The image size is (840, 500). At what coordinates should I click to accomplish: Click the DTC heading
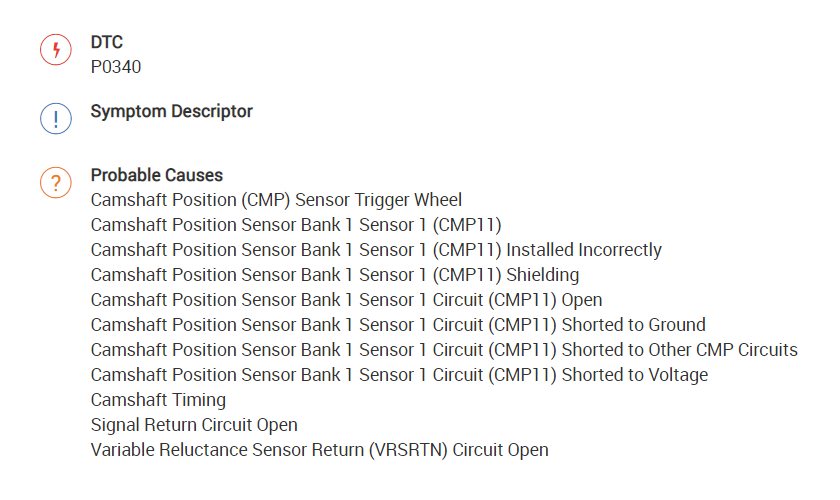click(x=107, y=43)
